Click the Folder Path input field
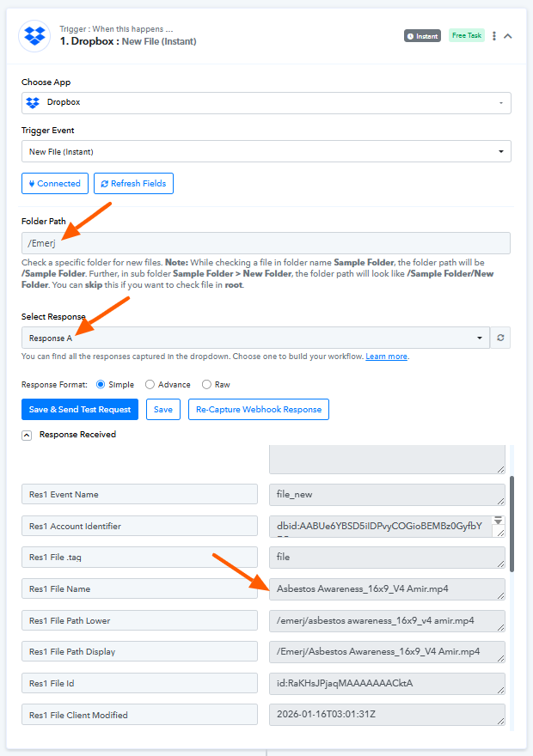This screenshot has width=533, height=756. coord(266,243)
